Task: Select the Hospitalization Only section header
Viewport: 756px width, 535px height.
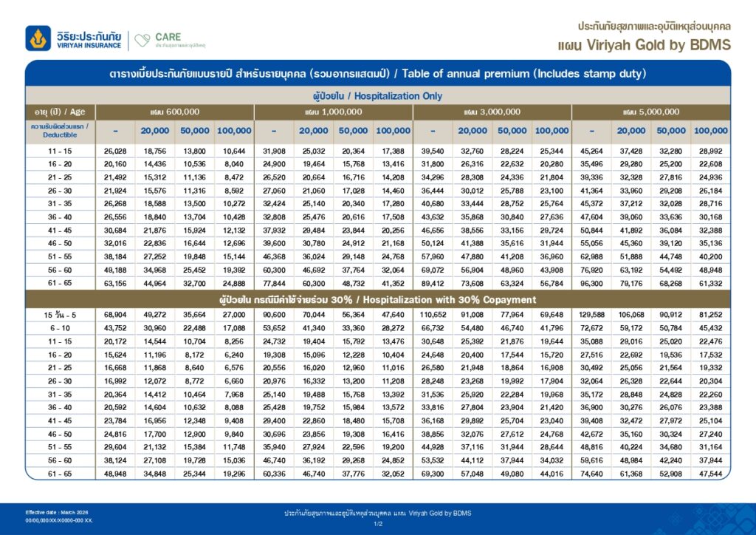Action: [x=377, y=96]
